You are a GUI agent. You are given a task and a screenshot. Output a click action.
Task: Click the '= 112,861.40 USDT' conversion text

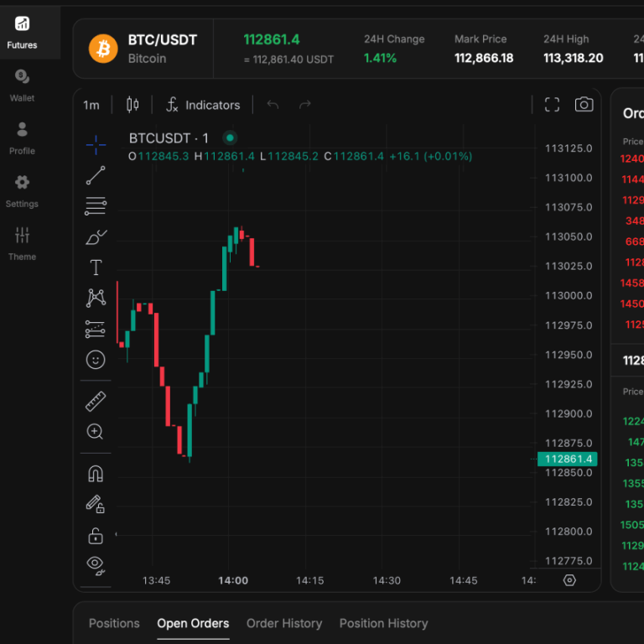(x=288, y=60)
